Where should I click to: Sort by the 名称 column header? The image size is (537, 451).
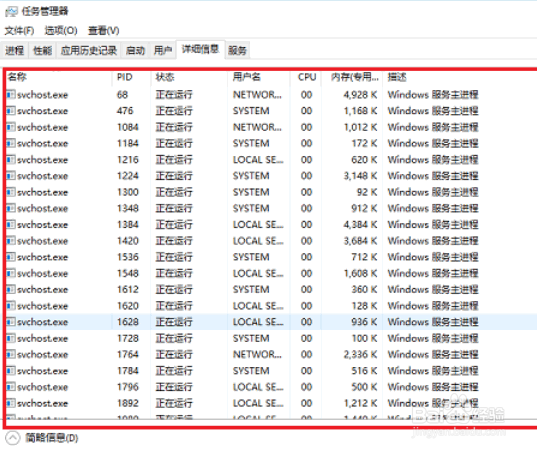(x=59, y=77)
